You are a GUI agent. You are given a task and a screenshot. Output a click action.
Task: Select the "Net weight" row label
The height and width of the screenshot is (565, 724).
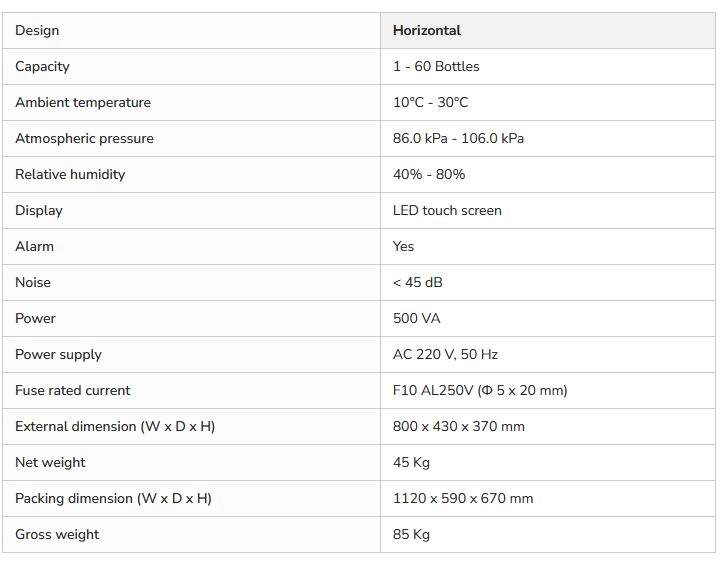point(50,463)
